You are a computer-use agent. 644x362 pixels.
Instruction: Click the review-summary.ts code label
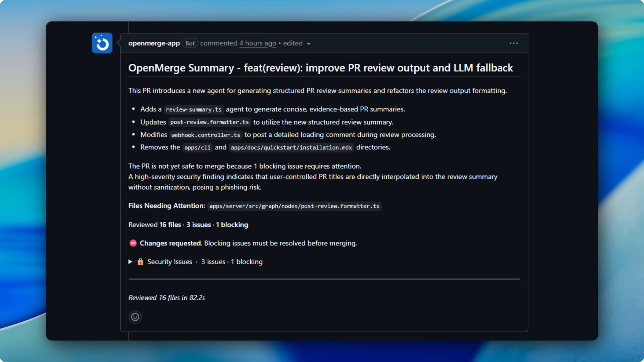click(x=193, y=109)
